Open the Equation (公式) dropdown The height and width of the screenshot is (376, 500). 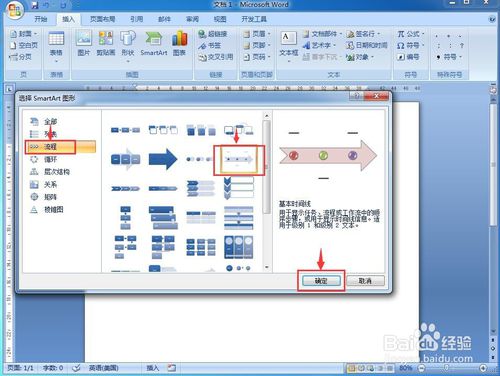pos(411,34)
